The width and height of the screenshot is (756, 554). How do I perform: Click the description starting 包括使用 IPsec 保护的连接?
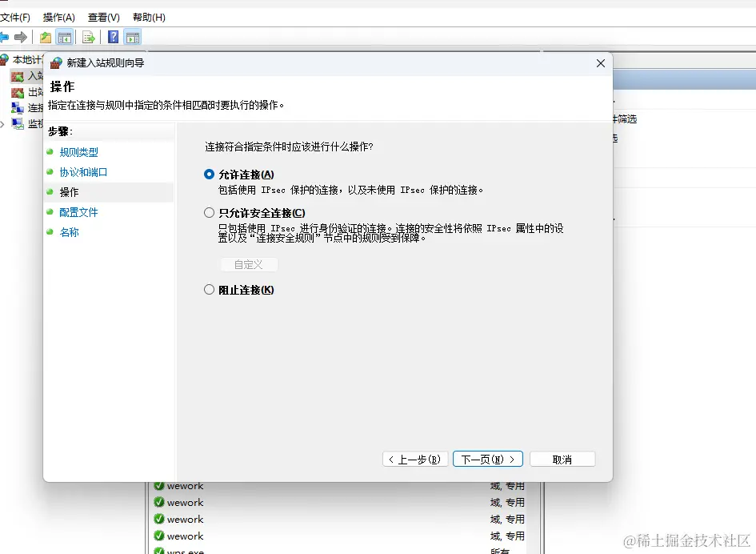[350, 190]
